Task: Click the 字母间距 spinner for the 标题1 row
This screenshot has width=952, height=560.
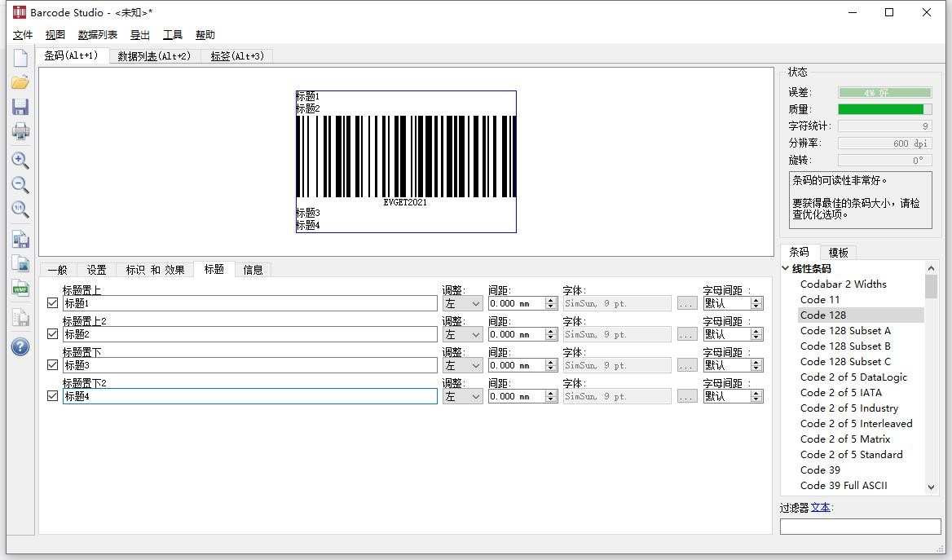Action: click(x=756, y=303)
